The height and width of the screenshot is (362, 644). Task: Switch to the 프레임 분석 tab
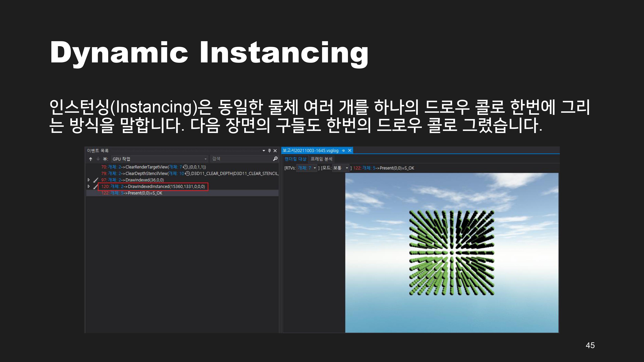coord(321,159)
